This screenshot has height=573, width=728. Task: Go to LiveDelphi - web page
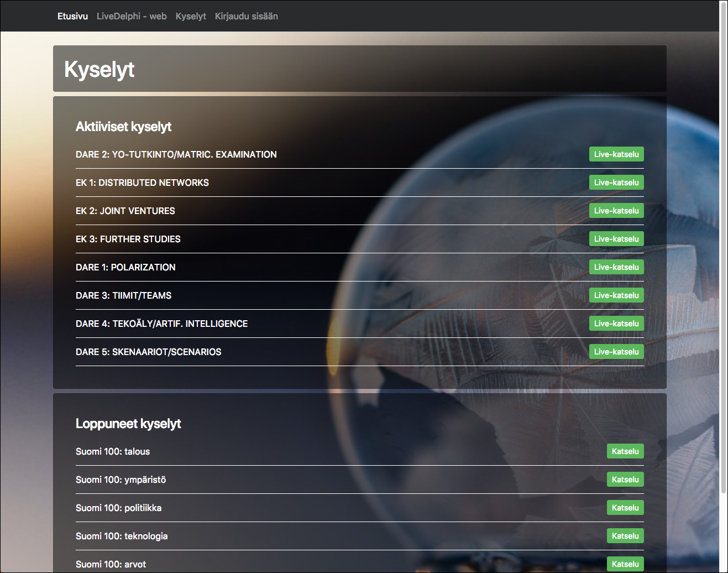(132, 16)
